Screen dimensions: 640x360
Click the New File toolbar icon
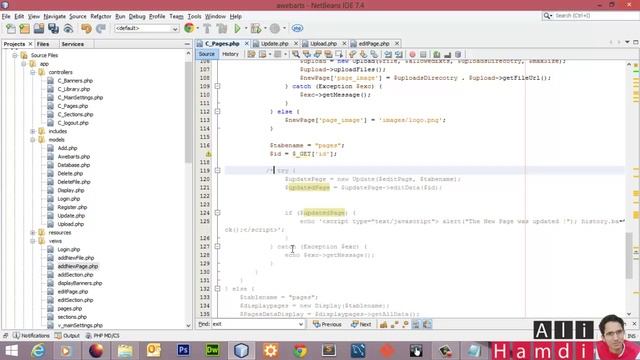click(x=11, y=29)
